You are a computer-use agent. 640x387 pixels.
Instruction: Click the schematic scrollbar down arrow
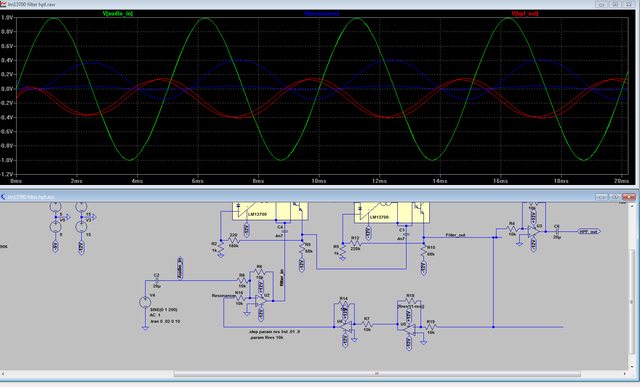tap(633, 367)
